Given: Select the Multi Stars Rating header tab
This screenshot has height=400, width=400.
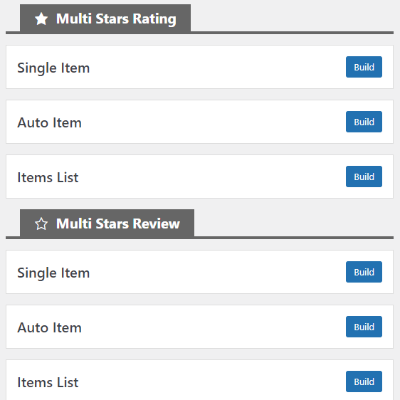Looking at the screenshot, I should click(105, 18).
